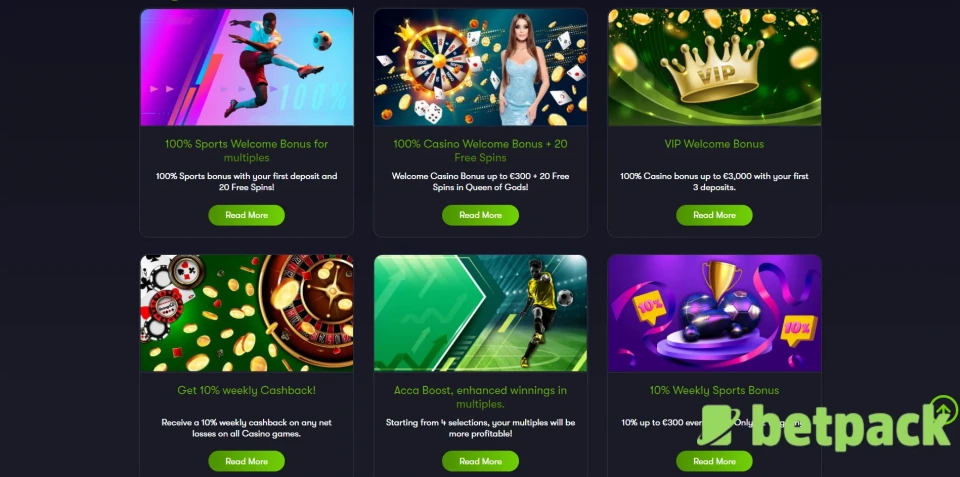Image resolution: width=960 pixels, height=477 pixels.
Task: Click Read More under Sports Welcome Bonus
Action: 246,215
